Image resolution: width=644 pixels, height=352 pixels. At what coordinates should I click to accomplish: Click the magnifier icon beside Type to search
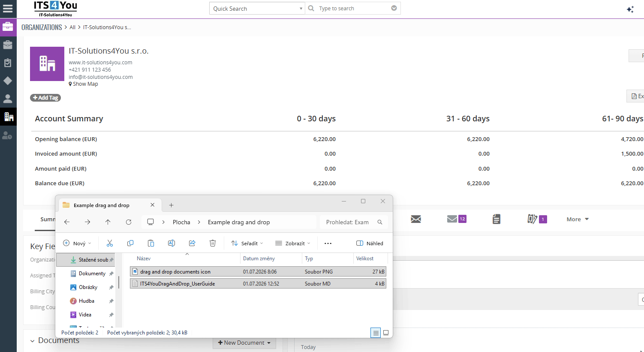pyautogui.click(x=311, y=8)
